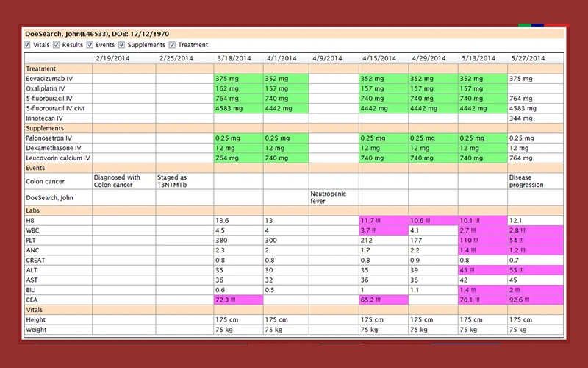Click the Vitals section header row
Screen dimensions: 588x368
click(293, 310)
